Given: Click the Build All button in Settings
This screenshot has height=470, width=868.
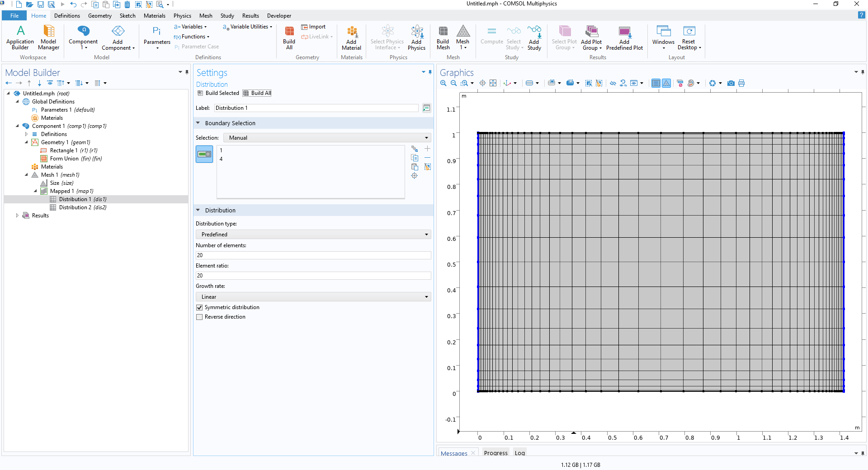Looking at the screenshot, I should click(257, 93).
